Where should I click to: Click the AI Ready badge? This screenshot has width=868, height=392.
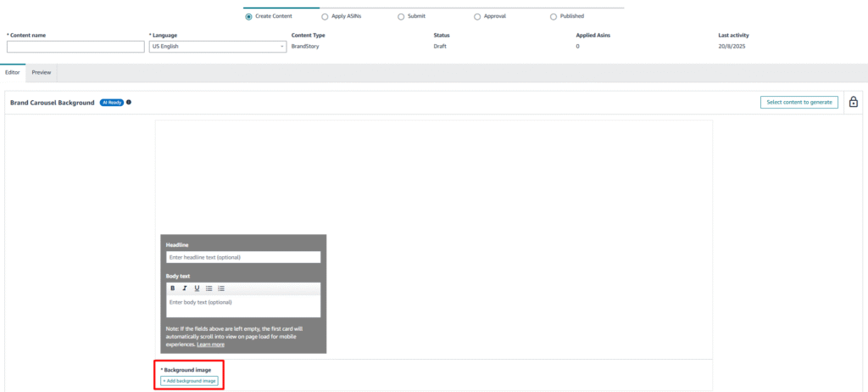112,103
